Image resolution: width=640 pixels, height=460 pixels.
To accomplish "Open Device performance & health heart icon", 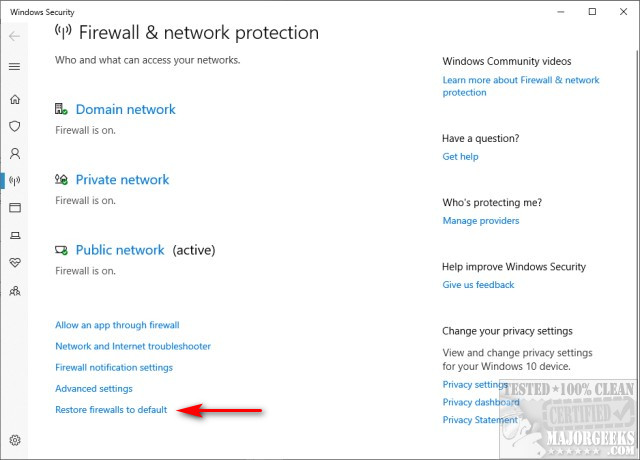I will pos(14,263).
